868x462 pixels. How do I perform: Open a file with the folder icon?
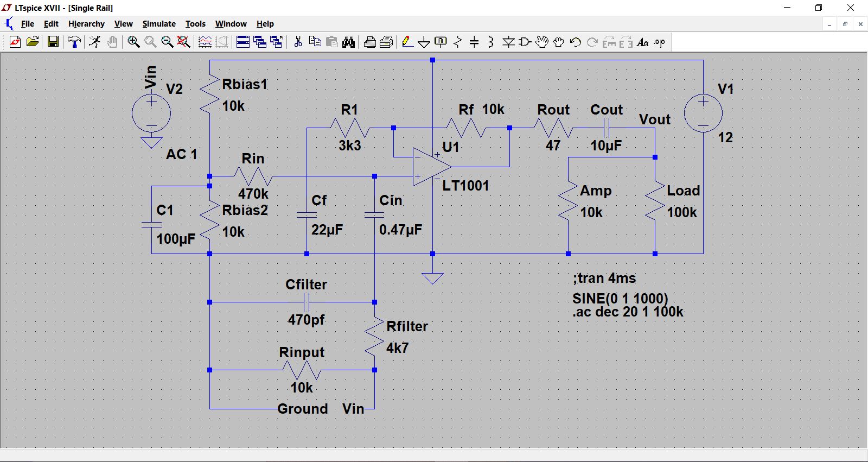pyautogui.click(x=33, y=42)
